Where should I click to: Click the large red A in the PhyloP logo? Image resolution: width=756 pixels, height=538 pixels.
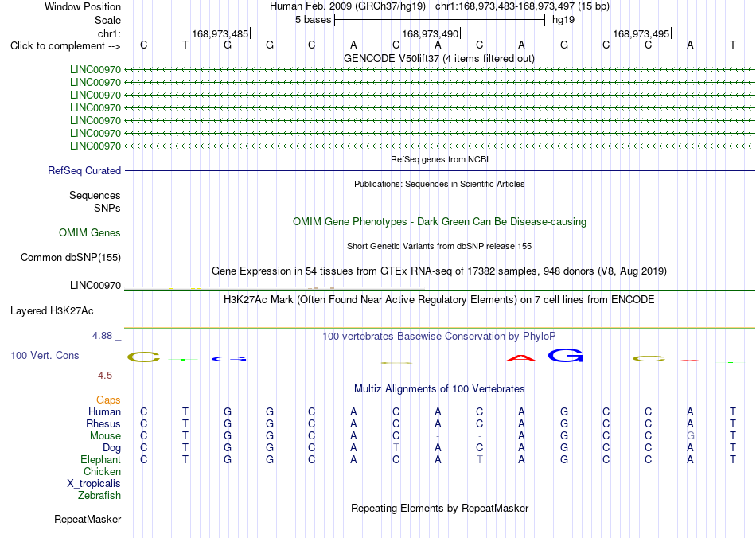tap(521, 358)
